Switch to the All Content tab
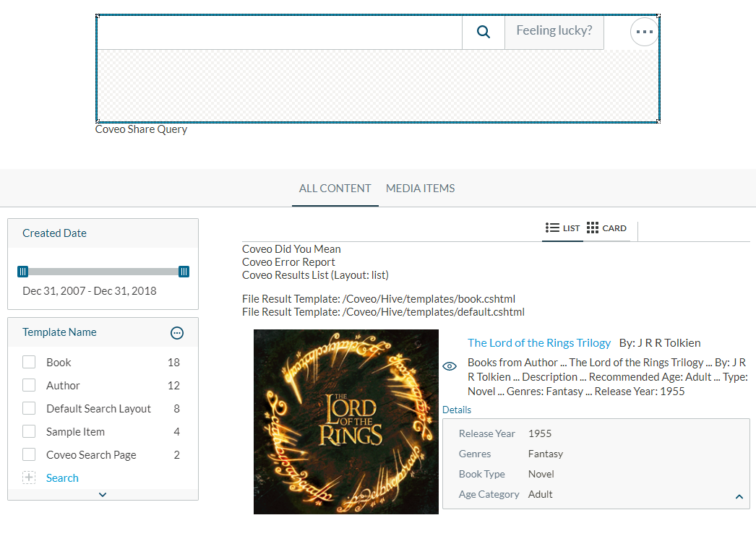Screen dimensions: 756x536 (x=335, y=189)
